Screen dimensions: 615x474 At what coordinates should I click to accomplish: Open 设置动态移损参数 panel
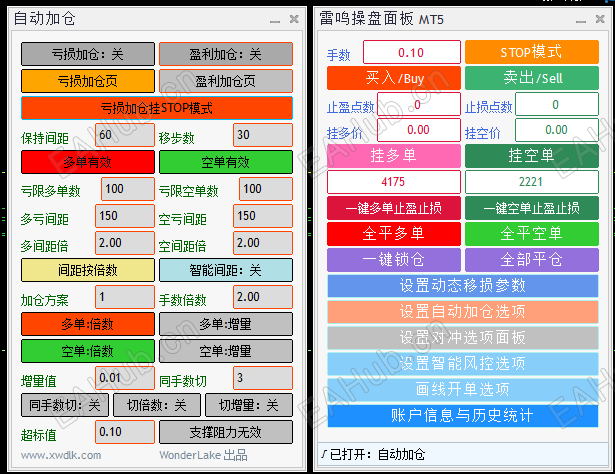(463, 286)
